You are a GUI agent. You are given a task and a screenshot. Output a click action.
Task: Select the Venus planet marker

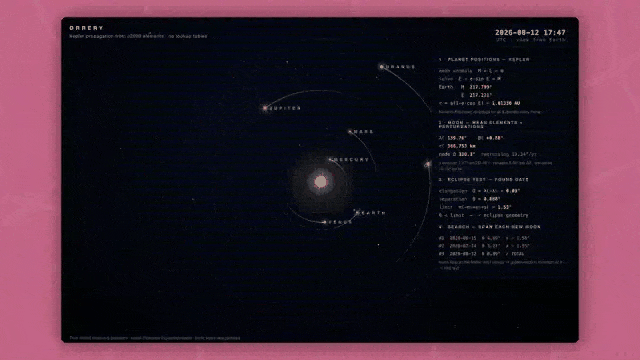tap(324, 222)
